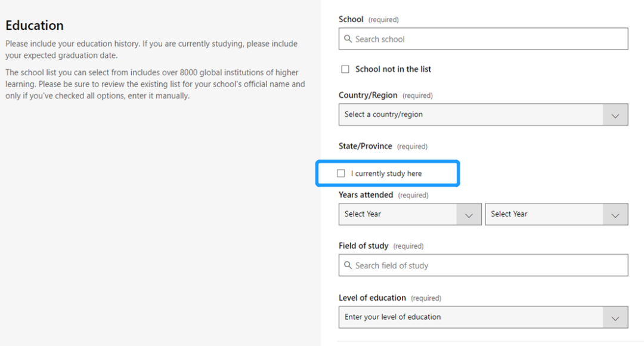Expand 'Enter your level of education' dropdown

(471, 317)
